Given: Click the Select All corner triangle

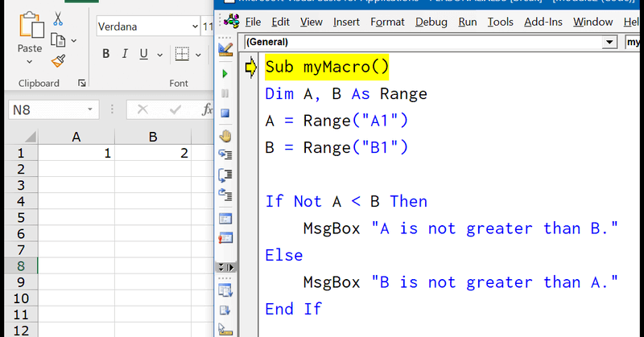Looking at the screenshot, I should (x=30, y=137).
